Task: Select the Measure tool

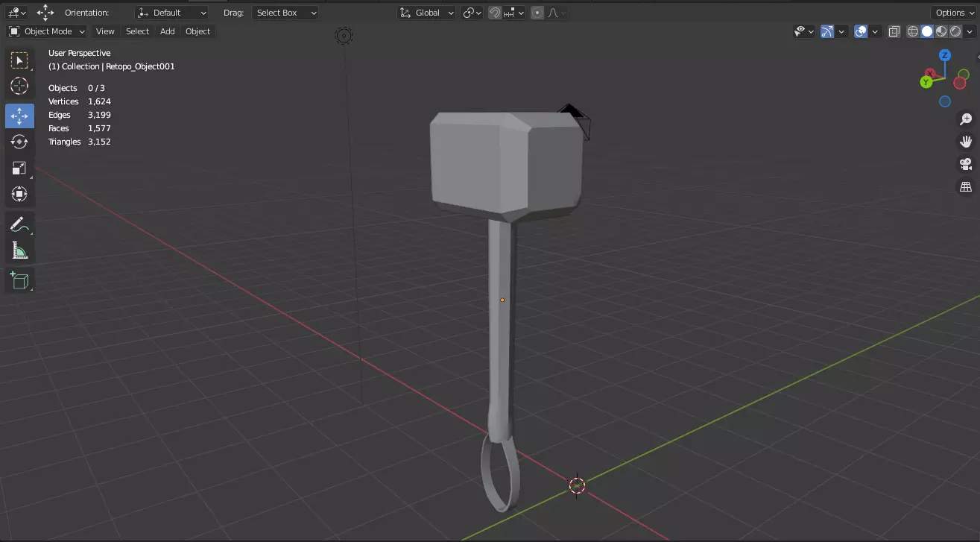Action: coord(19,250)
